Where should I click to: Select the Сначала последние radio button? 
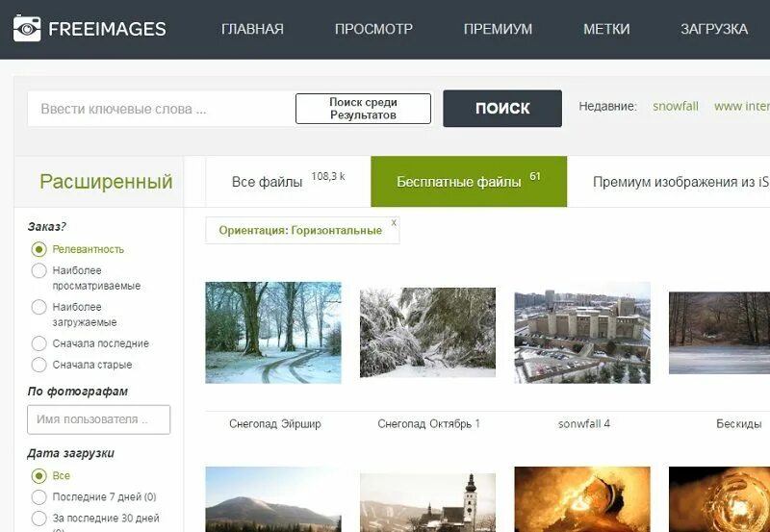click(38, 343)
